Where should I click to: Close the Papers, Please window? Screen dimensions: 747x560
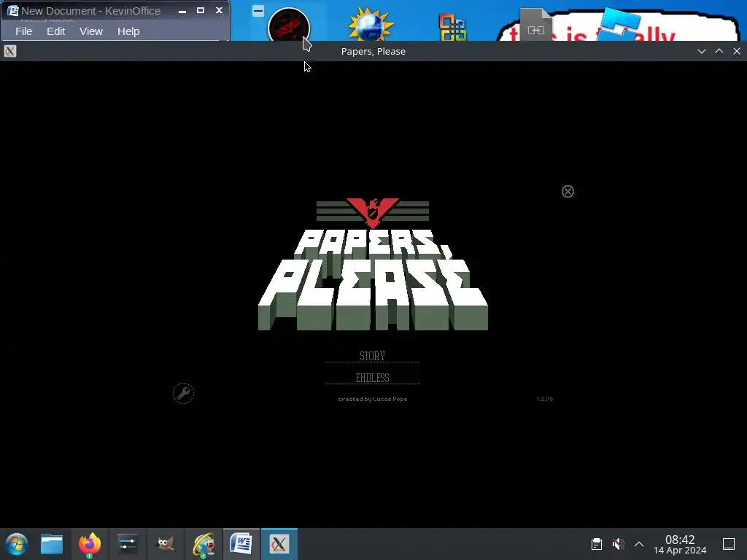[737, 51]
